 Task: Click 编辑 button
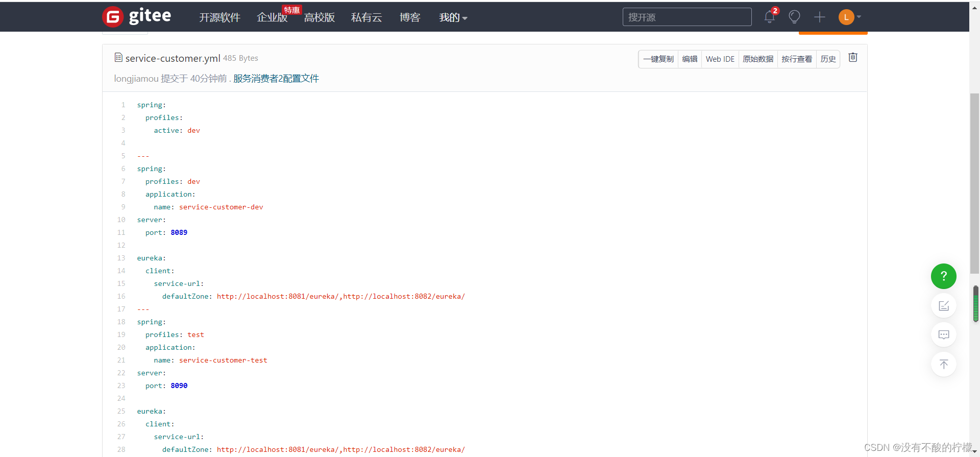click(x=690, y=59)
